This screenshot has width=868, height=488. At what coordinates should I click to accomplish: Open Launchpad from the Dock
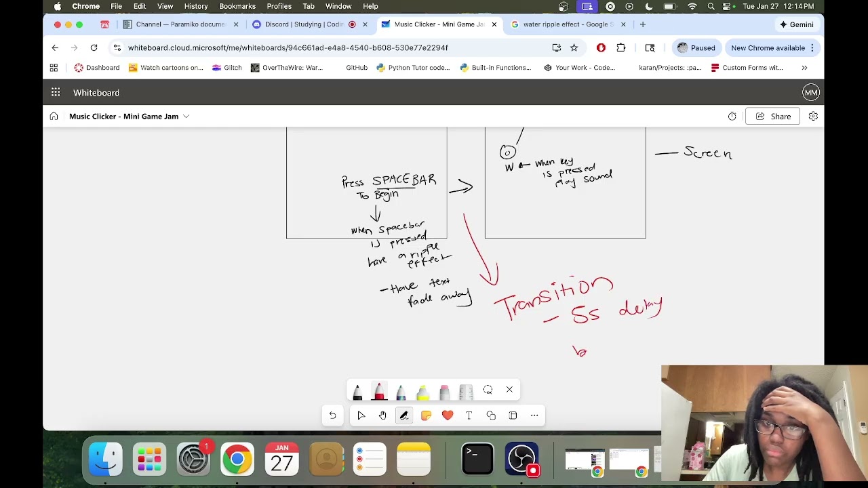(x=150, y=459)
